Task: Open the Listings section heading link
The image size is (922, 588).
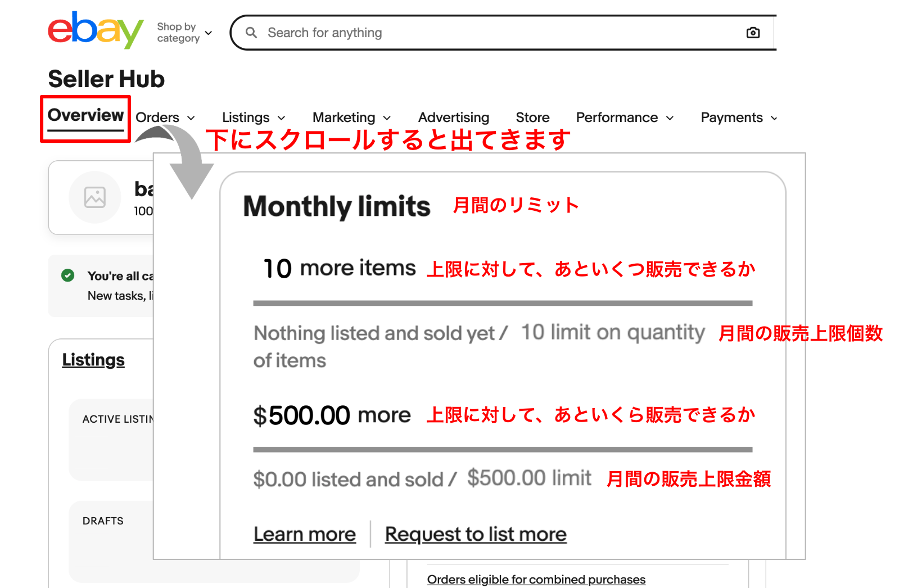Action: (93, 360)
